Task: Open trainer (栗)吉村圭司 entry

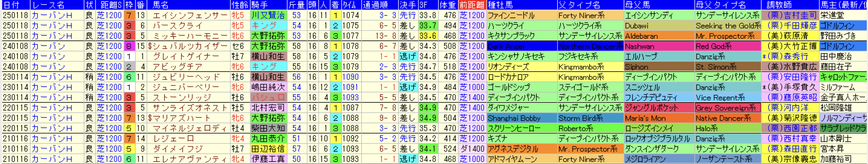Action: (x=789, y=15)
